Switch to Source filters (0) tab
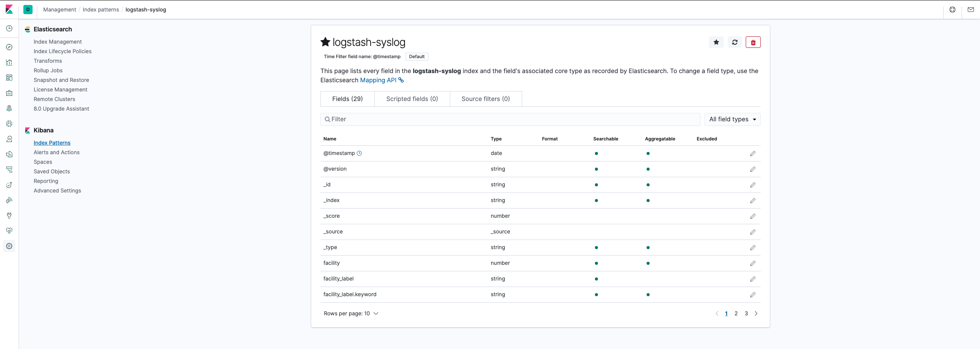This screenshot has width=980, height=349. [486, 99]
